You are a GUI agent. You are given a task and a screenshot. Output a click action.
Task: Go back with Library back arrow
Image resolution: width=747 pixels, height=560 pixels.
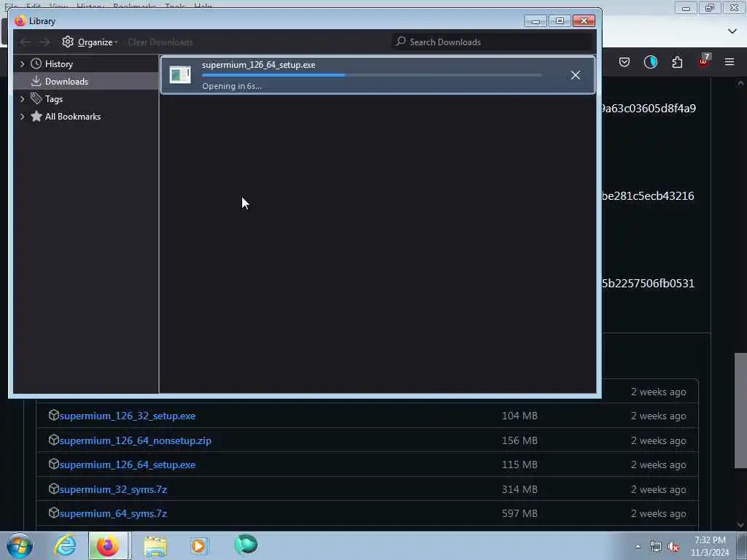pos(25,42)
